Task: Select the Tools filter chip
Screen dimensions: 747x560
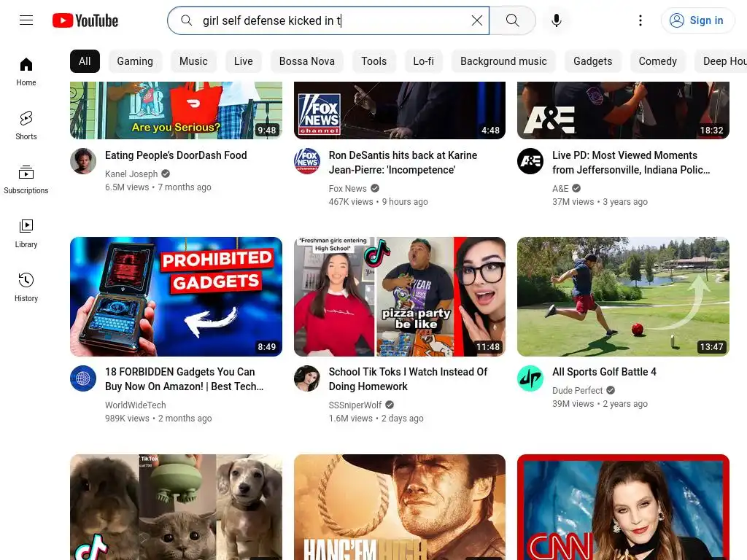Action: click(374, 61)
